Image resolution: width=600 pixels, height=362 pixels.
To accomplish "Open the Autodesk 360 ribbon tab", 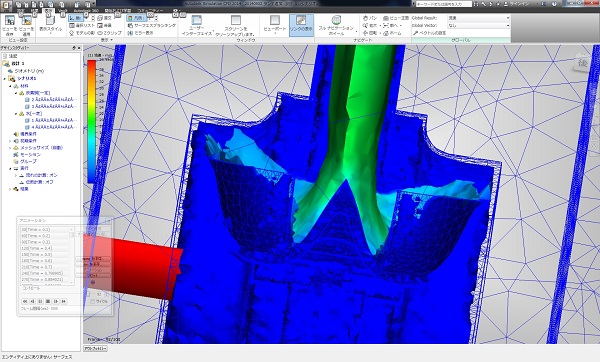I will [x=86, y=11].
